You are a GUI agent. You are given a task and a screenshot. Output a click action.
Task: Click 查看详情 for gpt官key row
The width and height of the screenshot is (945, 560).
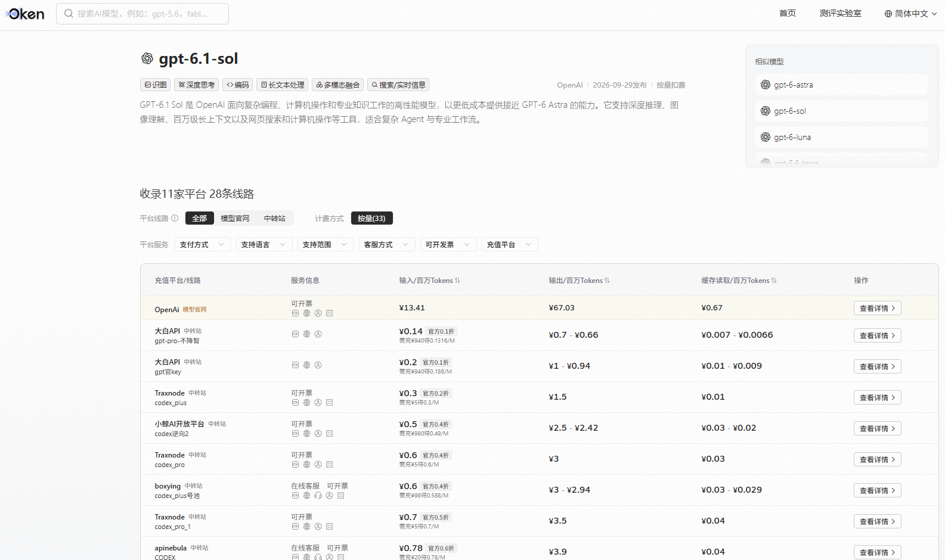tap(877, 366)
